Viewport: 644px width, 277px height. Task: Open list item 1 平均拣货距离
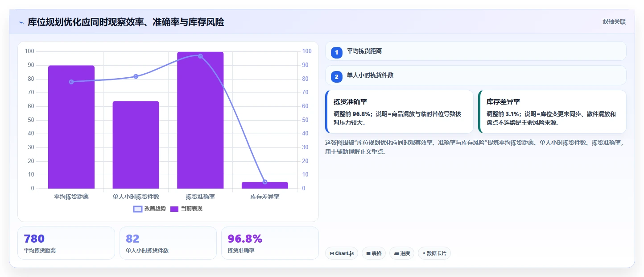click(x=476, y=51)
